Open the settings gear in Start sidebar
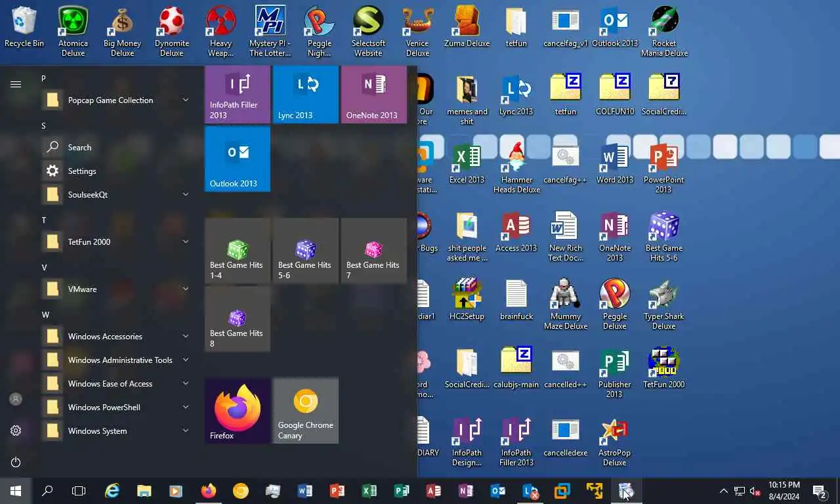 coord(16,430)
